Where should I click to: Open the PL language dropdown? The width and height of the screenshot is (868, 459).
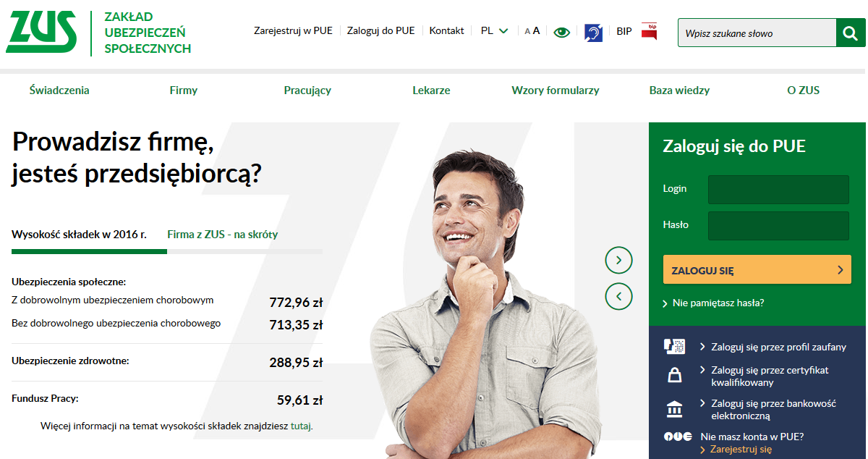tap(495, 30)
